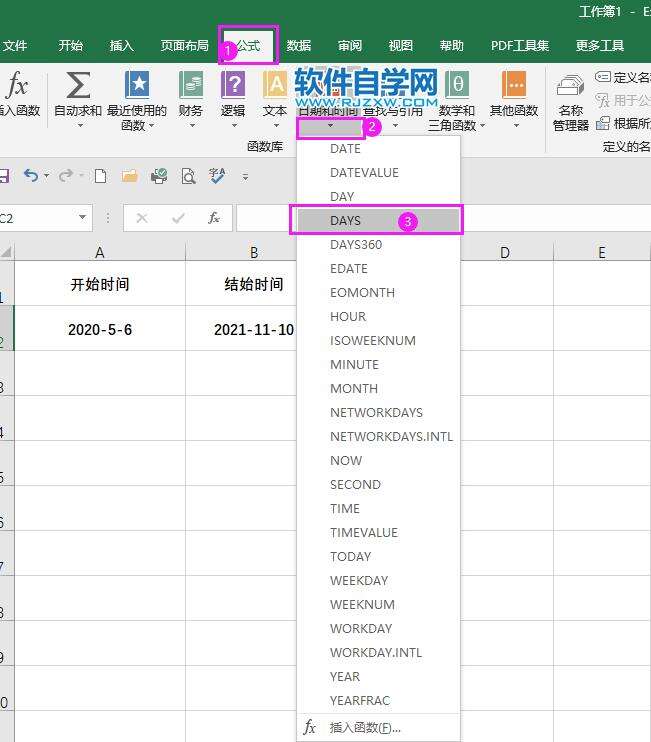The width and height of the screenshot is (651, 742).
Task: Select header cell 开始时间
Action: (x=100, y=283)
